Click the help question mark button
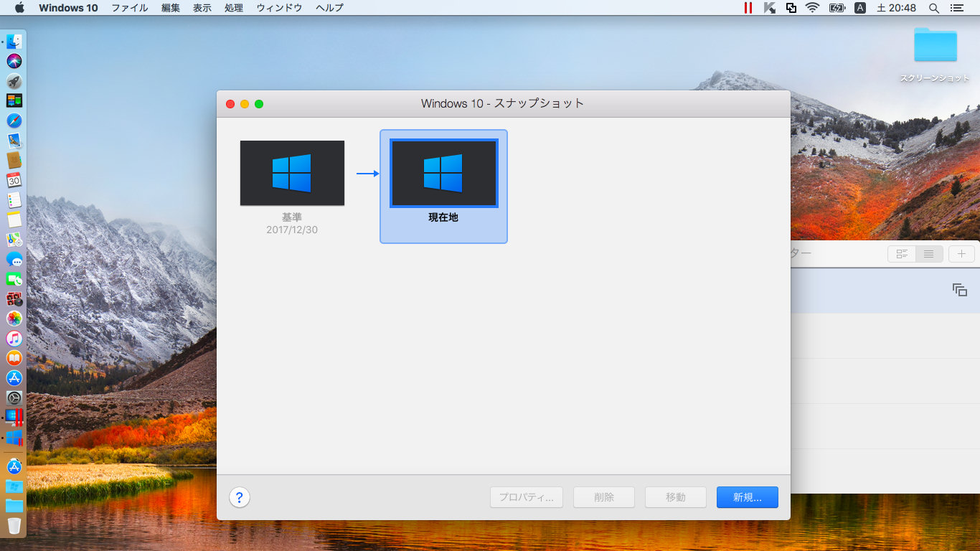The width and height of the screenshot is (980, 551). (x=240, y=497)
